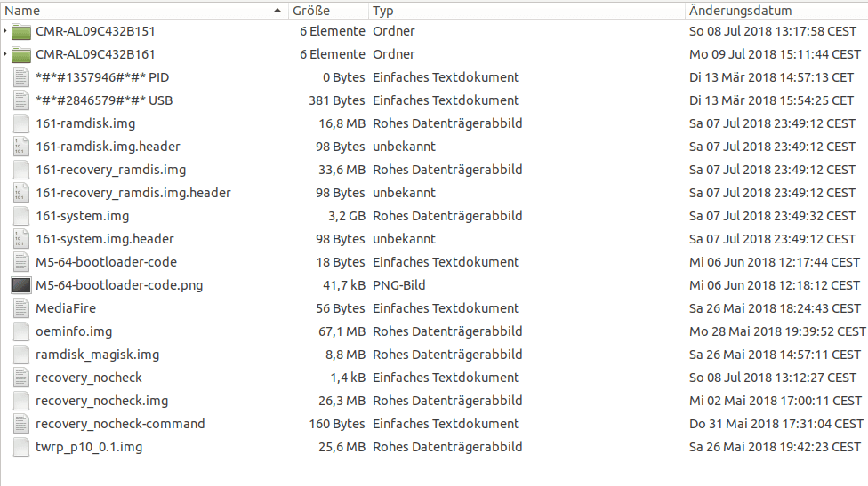Click the M5-64-bootloader-code.png image thumbnail
Viewport: 868px width, 486px height.
click(x=21, y=285)
